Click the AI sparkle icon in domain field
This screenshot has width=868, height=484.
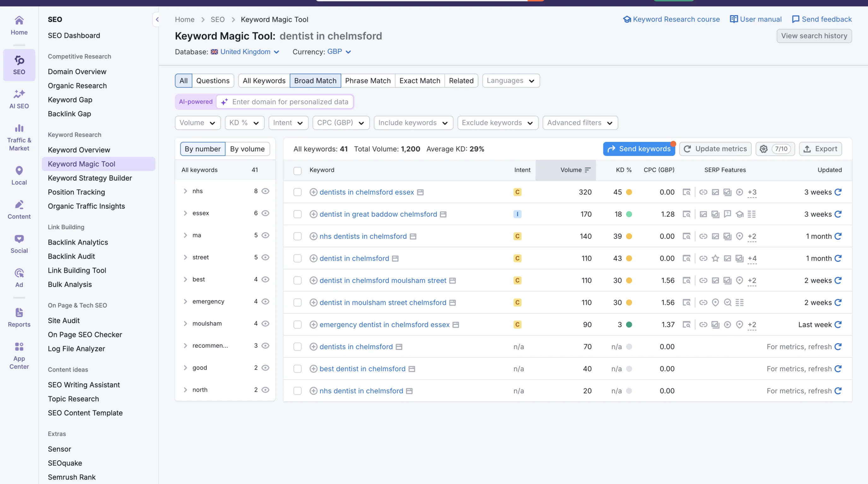pos(225,102)
